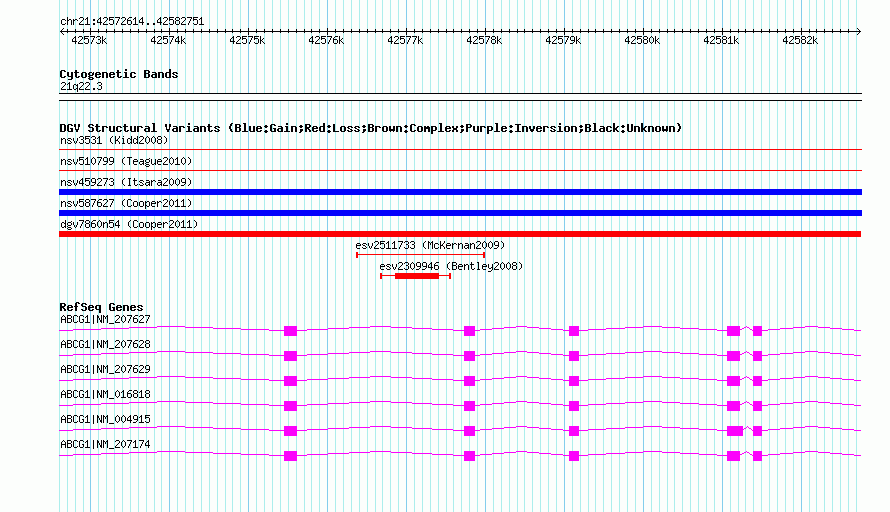Click the 42578k ruler tick label
This screenshot has width=890, height=512.
click(484, 40)
